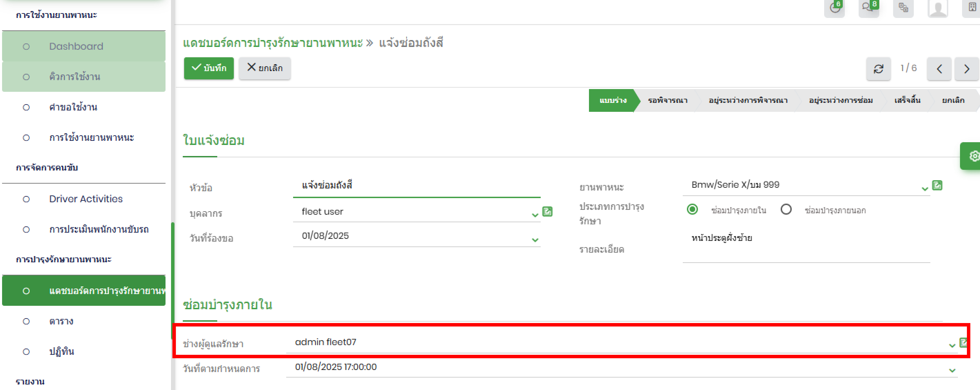The image size is (980, 390).
Task: Click the refresh record icon
Action: coord(878,69)
